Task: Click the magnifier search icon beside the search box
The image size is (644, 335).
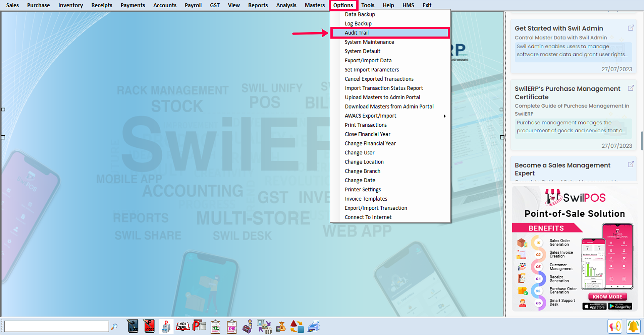Action: [x=114, y=326]
